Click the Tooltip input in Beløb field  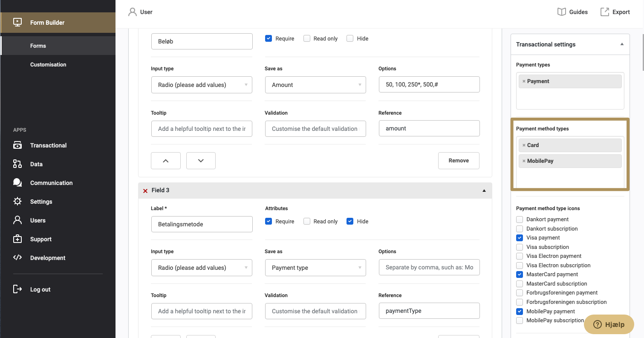pos(202,129)
